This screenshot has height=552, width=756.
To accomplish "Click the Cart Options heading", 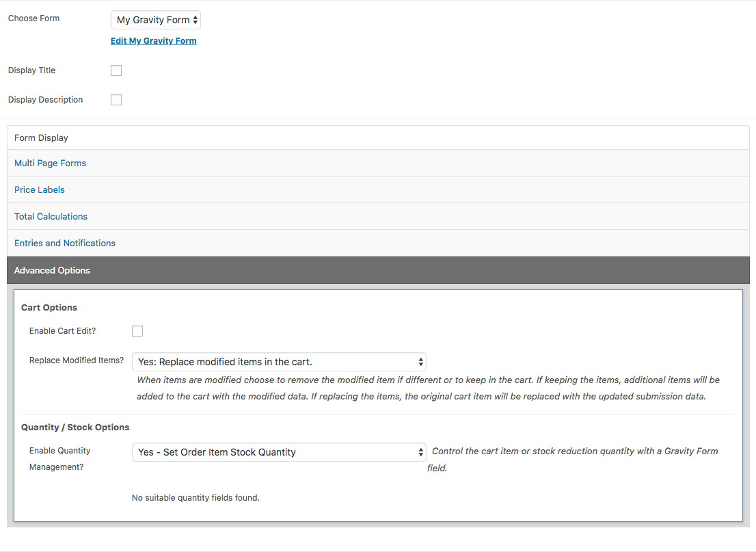I will (x=49, y=307).
